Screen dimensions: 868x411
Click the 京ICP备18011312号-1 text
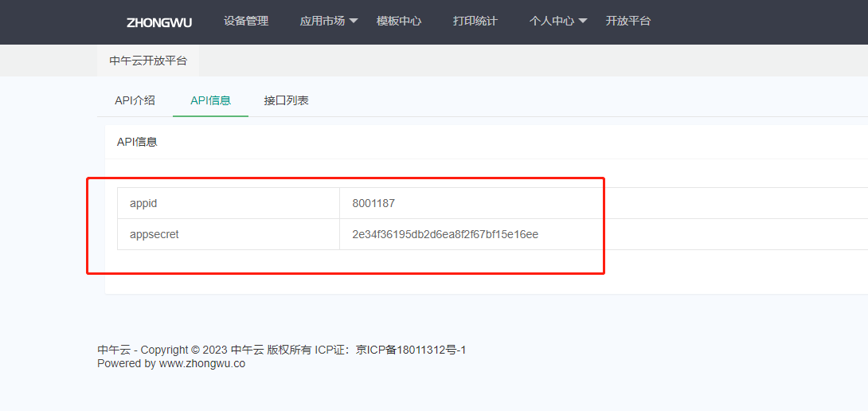coord(411,350)
